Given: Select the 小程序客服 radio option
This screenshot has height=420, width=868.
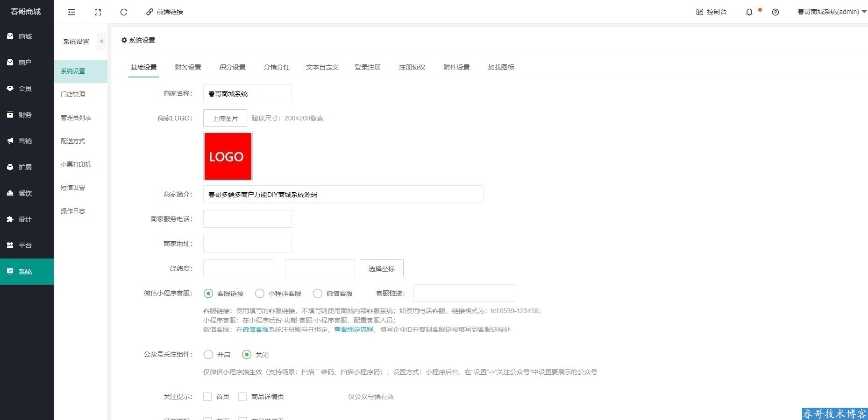Looking at the screenshot, I should tap(260, 294).
